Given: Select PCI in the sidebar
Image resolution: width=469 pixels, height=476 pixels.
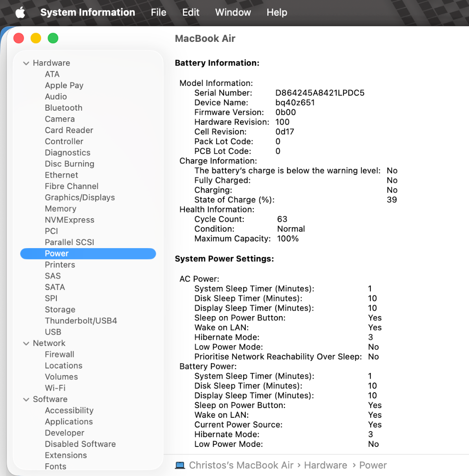Looking at the screenshot, I should [51, 231].
